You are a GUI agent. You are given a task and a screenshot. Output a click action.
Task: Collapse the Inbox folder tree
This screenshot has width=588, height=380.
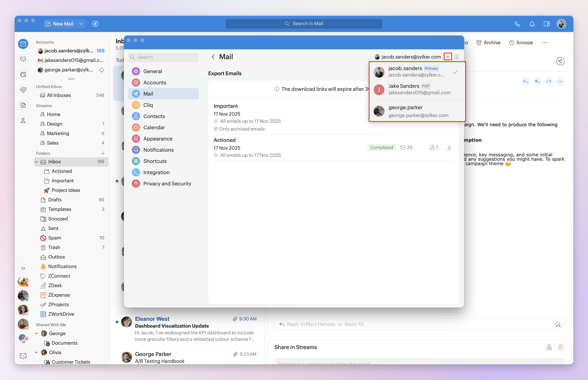37,162
